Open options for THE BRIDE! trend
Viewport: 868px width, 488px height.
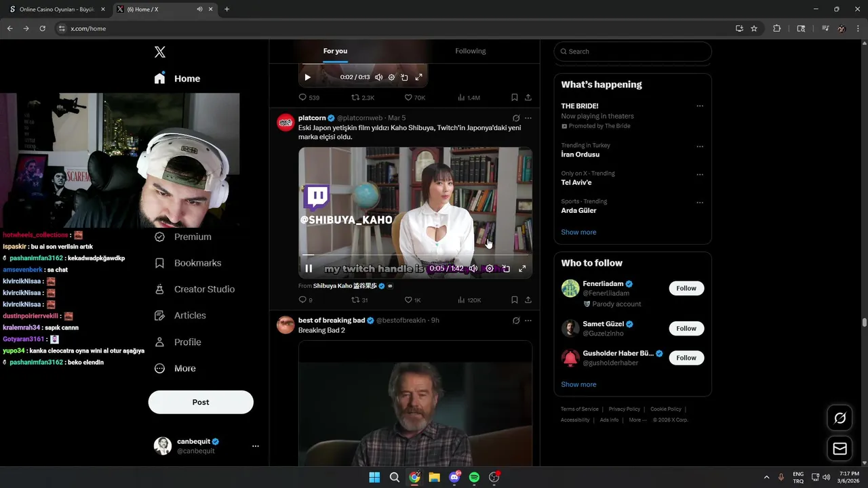700,106
